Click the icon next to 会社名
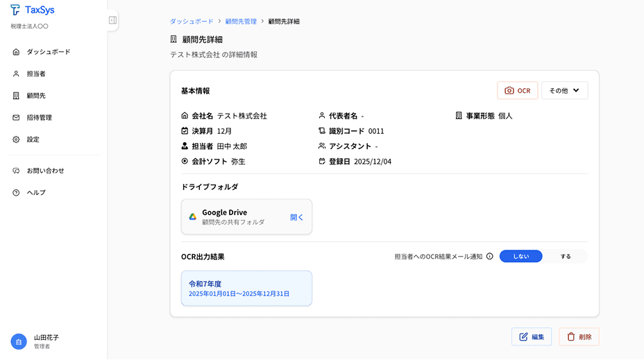The height and width of the screenshot is (360, 644). point(185,116)
